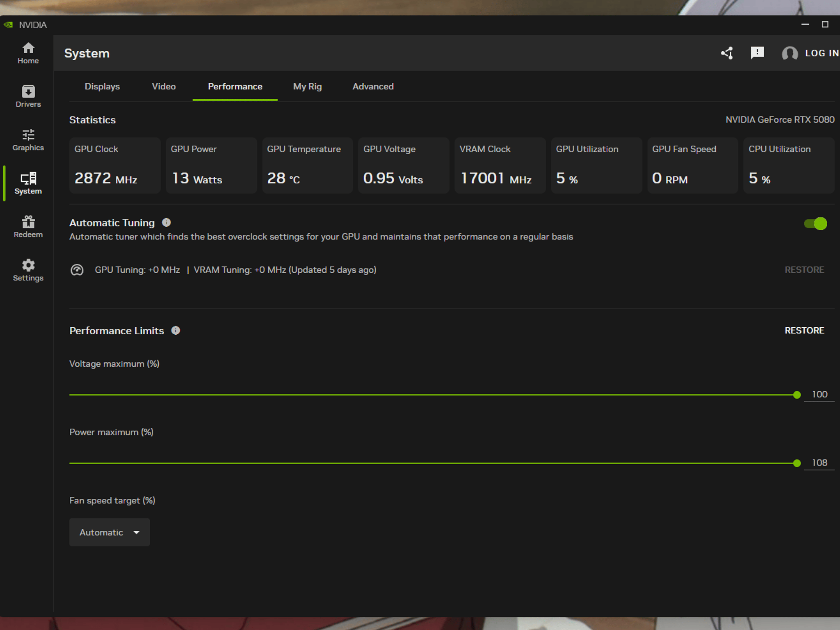Click the NVIDIA logo in title bar
The width and height of the screenshot is (840, 630).
(8, 25)
